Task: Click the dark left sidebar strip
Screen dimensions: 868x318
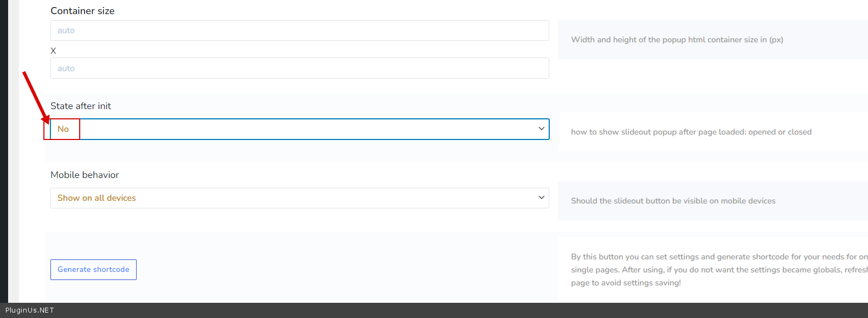Action: 4,152
